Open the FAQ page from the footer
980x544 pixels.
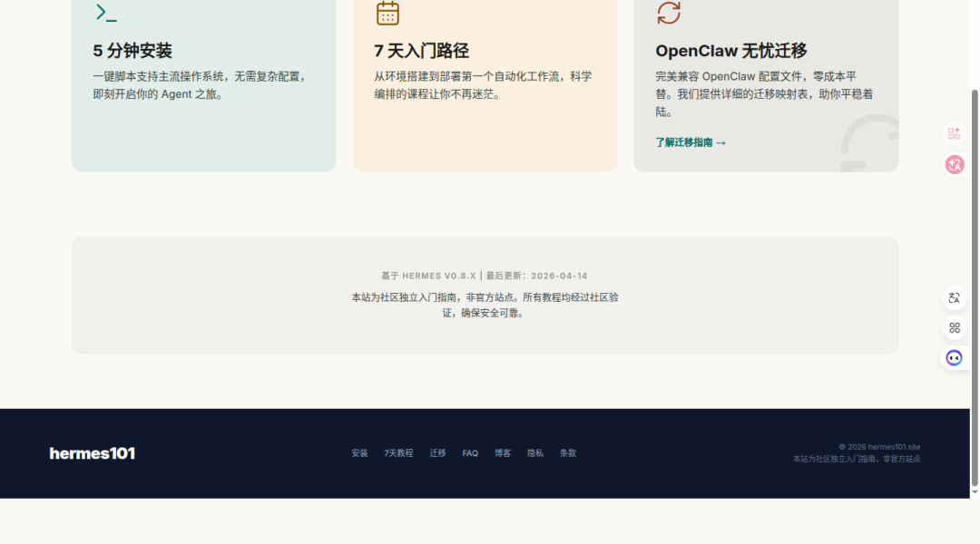[469, 453]
